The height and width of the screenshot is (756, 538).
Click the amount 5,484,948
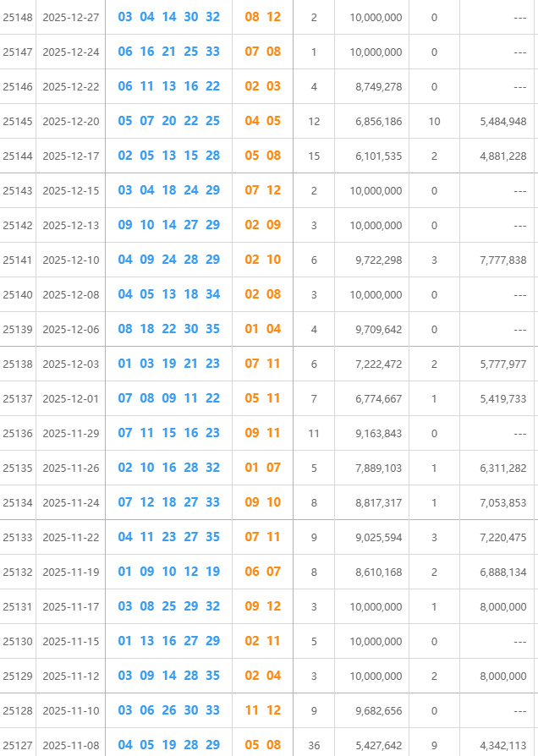click(502, 121)
